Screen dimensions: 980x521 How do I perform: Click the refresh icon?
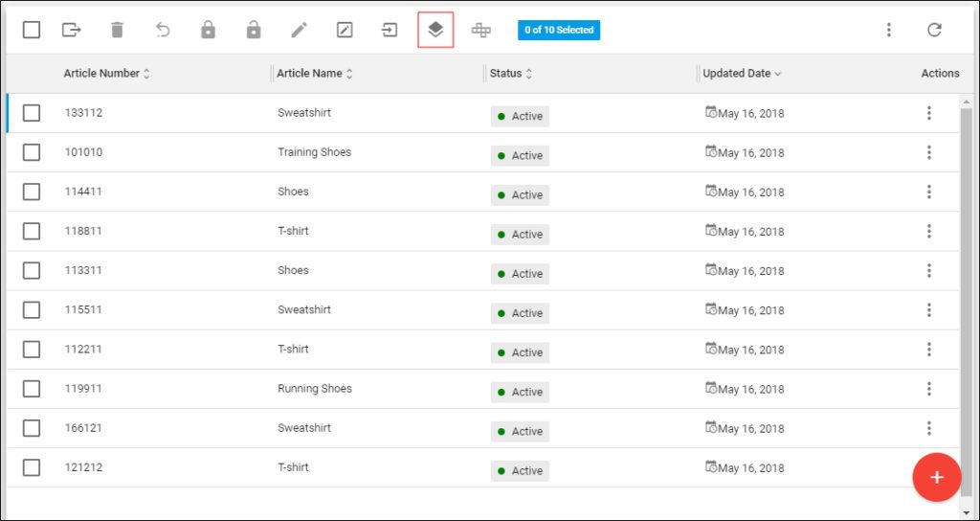click(x=934, y=30)
